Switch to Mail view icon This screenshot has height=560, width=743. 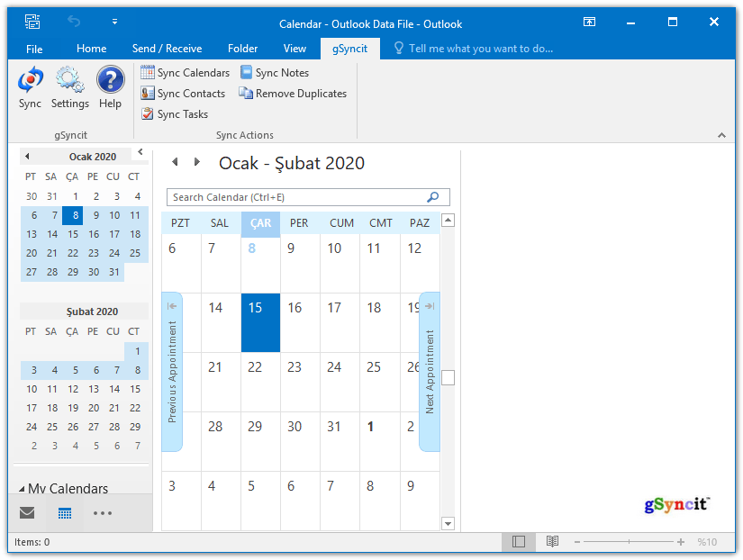click(27, 513)
